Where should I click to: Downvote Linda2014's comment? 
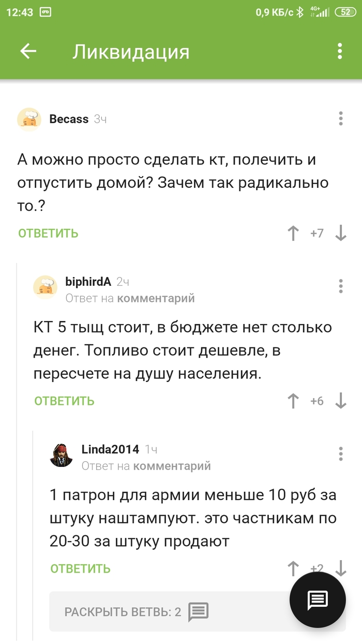(x=341, y=567)
